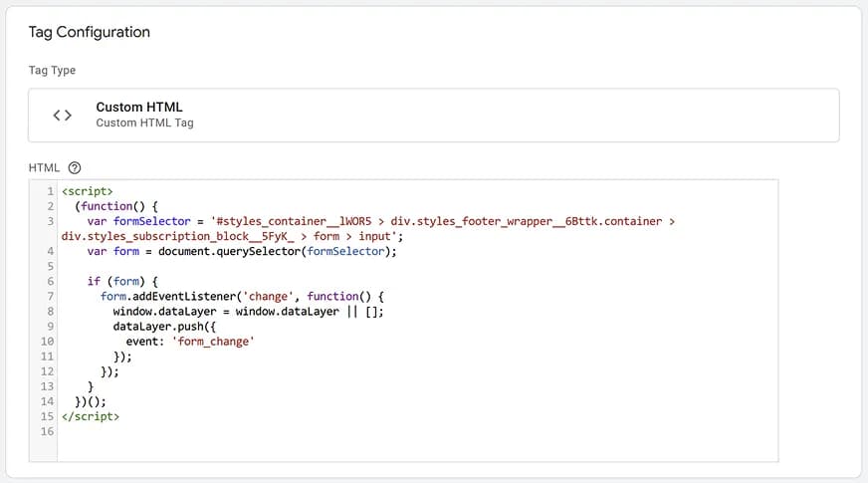This screenshot has width=868, height=483.
Task: Click the formSelector variable name
Action: 148,221
